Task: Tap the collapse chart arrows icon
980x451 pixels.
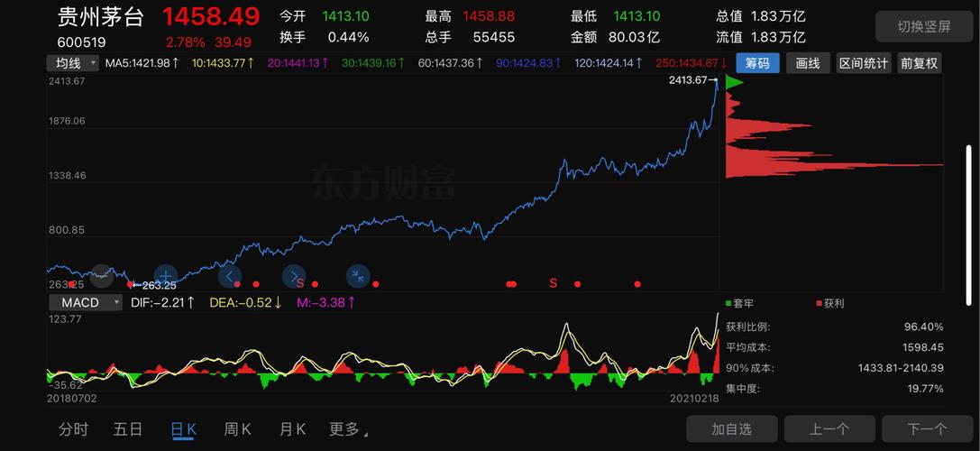Action: pos(358,276)
